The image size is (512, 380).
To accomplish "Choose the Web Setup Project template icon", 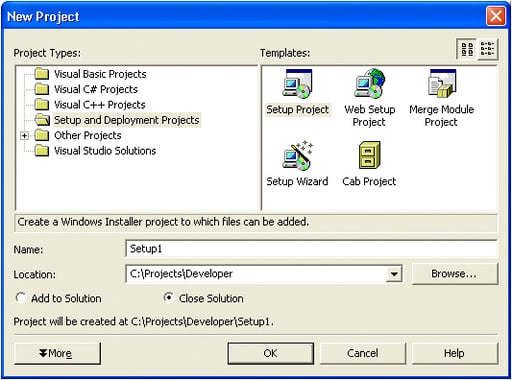I will click(x=370, y=84).
